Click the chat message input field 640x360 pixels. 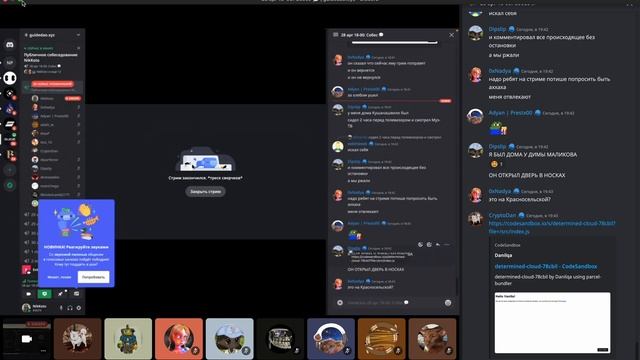coord(394,302)
